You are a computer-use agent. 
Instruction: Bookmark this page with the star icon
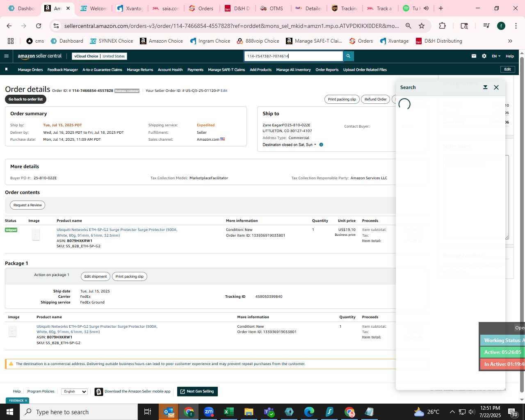[x=422, y=26]
